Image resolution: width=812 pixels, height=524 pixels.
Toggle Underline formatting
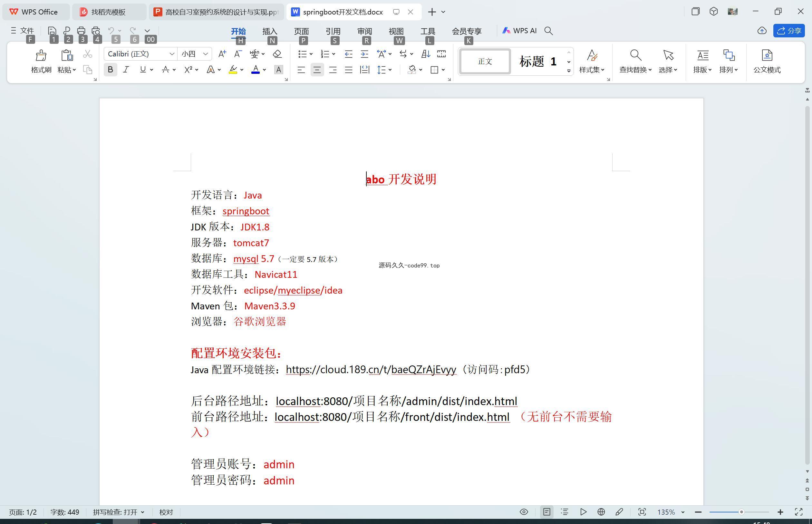click(x=143, y=70)
